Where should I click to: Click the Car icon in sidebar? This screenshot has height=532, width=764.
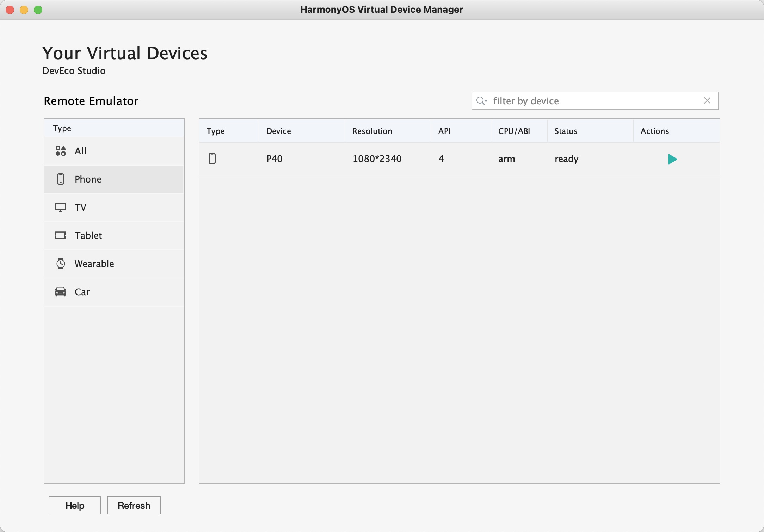coord(61,292)
